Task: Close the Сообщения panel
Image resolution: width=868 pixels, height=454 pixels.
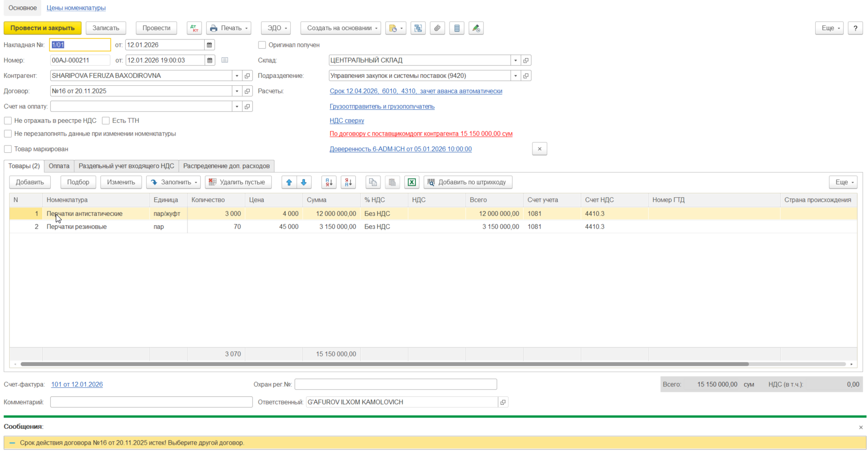Action: tap(861, 427)
